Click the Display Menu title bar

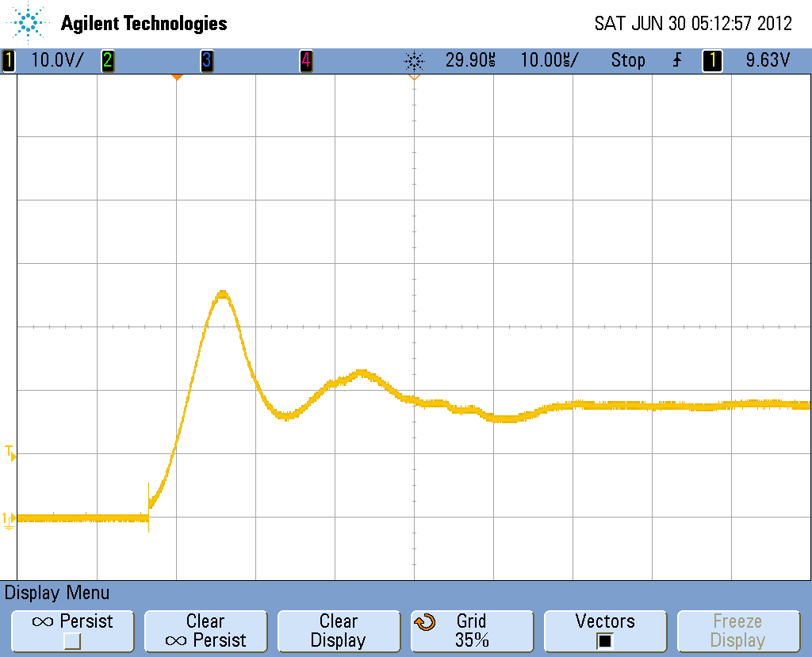click(x=57, y=593)
